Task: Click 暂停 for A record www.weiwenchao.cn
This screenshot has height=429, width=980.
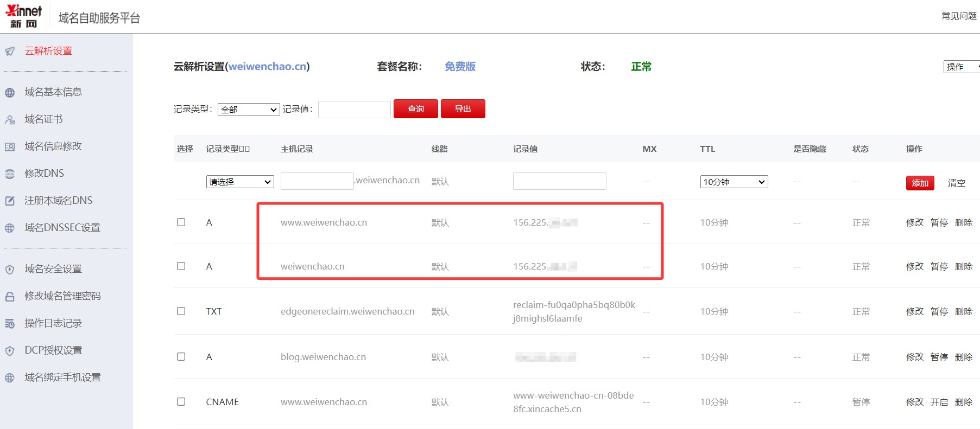Action: 939,222
